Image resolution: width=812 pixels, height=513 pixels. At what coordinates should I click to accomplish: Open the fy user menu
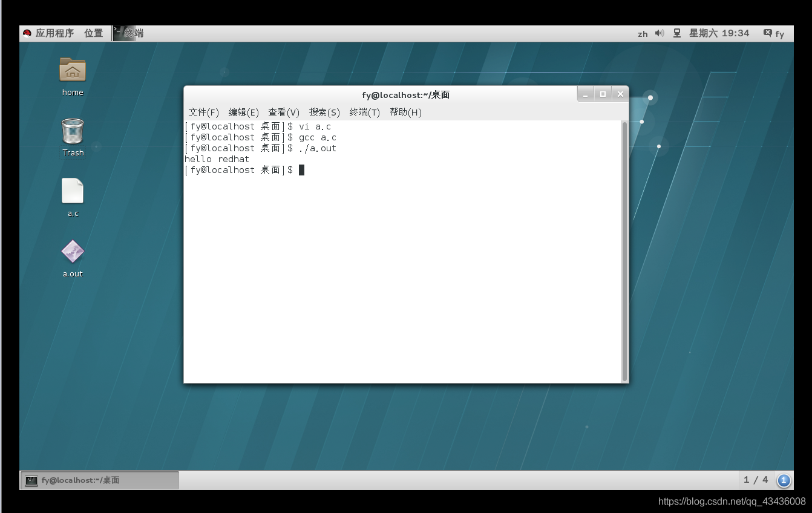(x=780, y=34)
